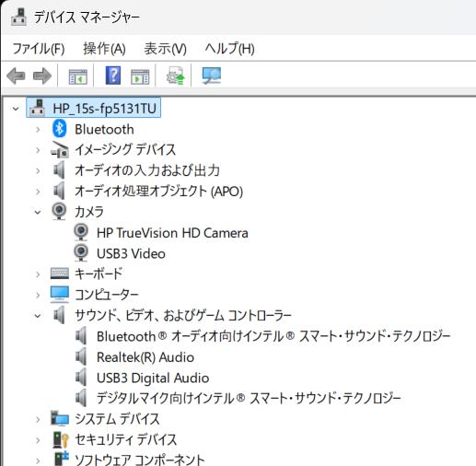Open the 表示(V) menu
Image resolution: width=476 pixels, height=466 pixels.
pyautogui.click(x=166, y=49)
